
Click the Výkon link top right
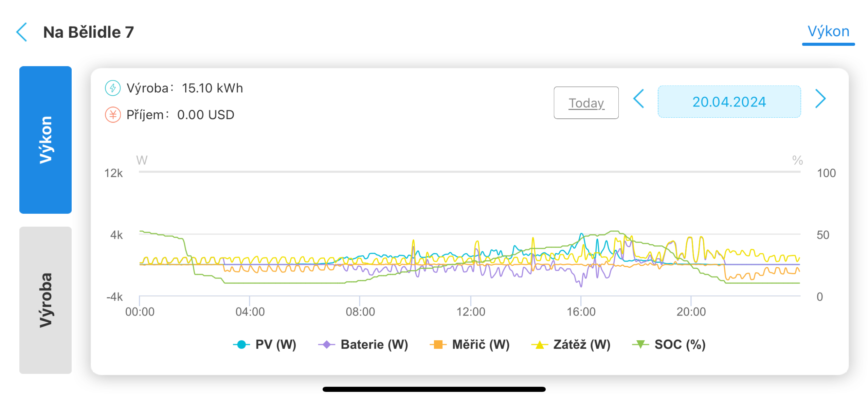[828, 32]
